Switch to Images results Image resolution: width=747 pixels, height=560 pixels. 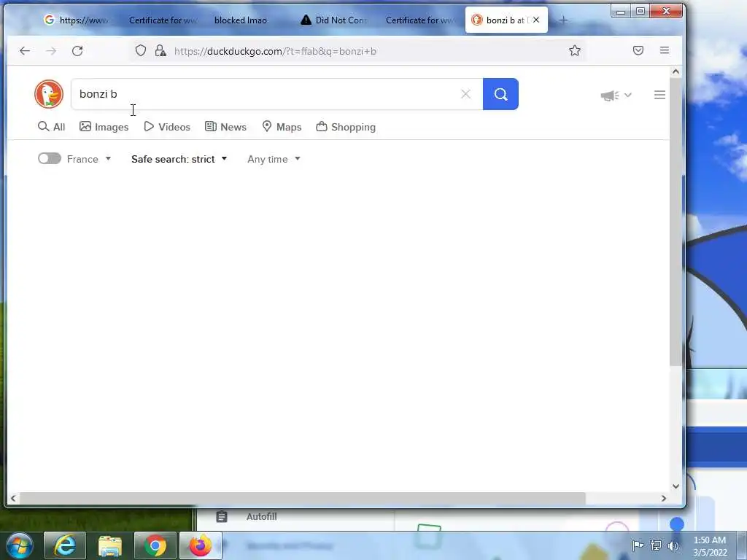click(104, 127)
